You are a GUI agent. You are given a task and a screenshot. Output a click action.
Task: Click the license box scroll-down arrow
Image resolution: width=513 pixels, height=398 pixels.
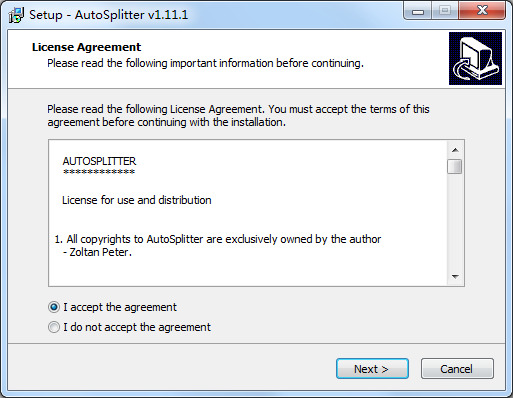pos(455,276)
